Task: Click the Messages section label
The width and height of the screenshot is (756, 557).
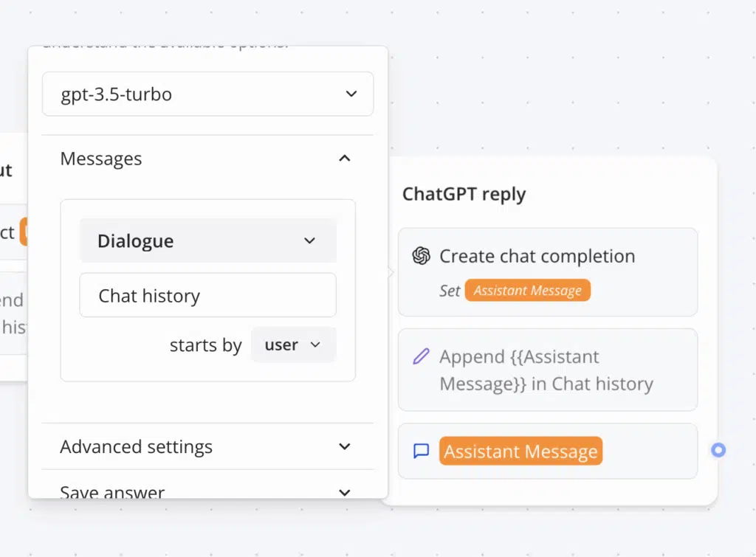Action: pos(100,159)
